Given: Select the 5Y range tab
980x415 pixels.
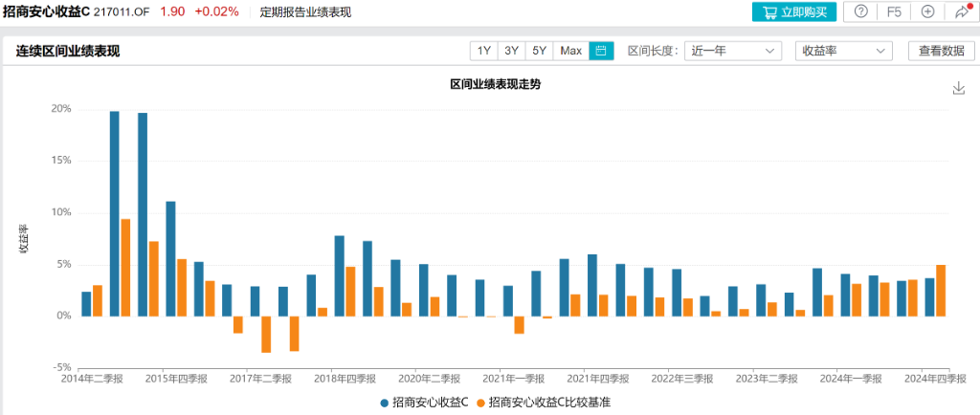Looking at the screenshot, I should (x=539, y=52).
